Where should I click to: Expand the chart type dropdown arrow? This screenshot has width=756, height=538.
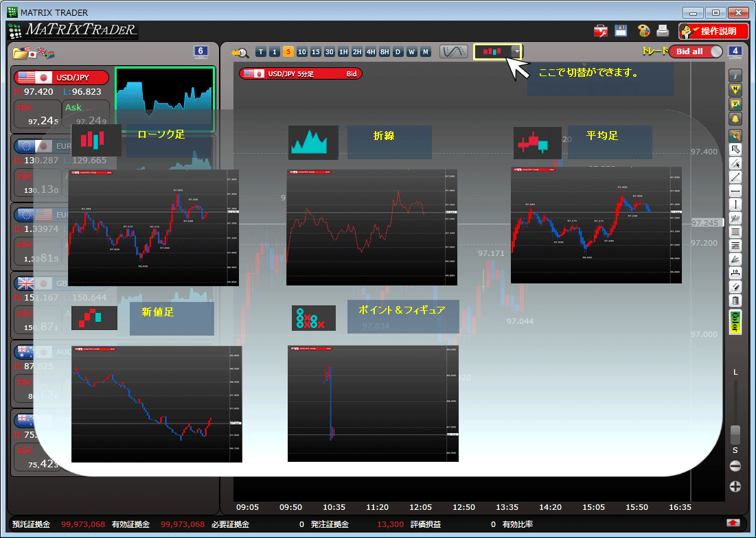pos(516,51)
